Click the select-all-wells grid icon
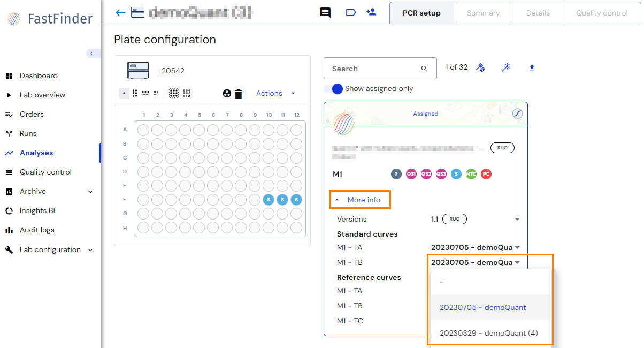The image size is (644, 348). [174, 93]
